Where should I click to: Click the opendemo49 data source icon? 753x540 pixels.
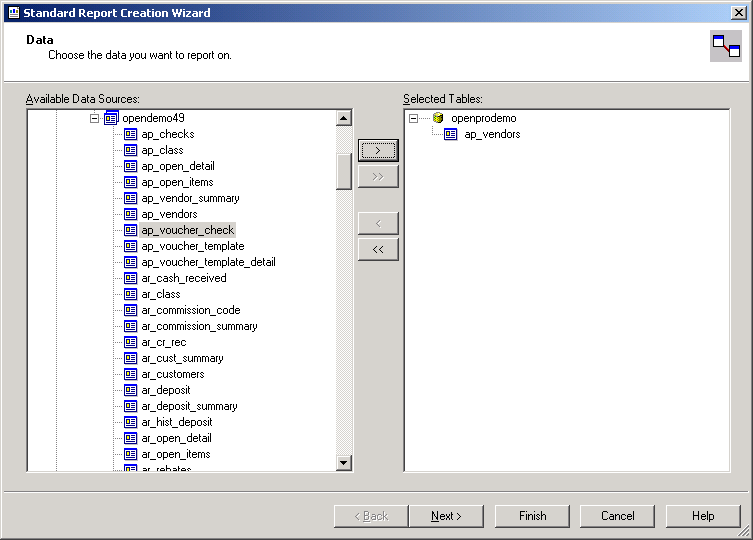[x=111, y=118]
